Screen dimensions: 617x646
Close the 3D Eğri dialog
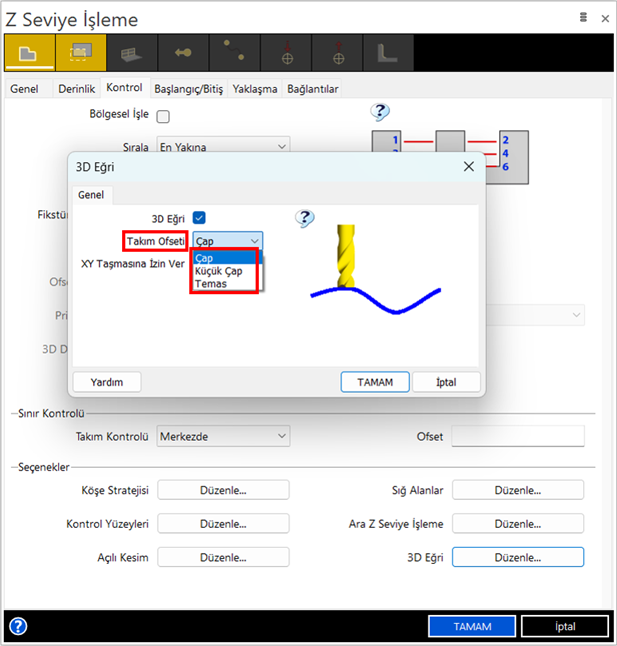coord(469,166)
